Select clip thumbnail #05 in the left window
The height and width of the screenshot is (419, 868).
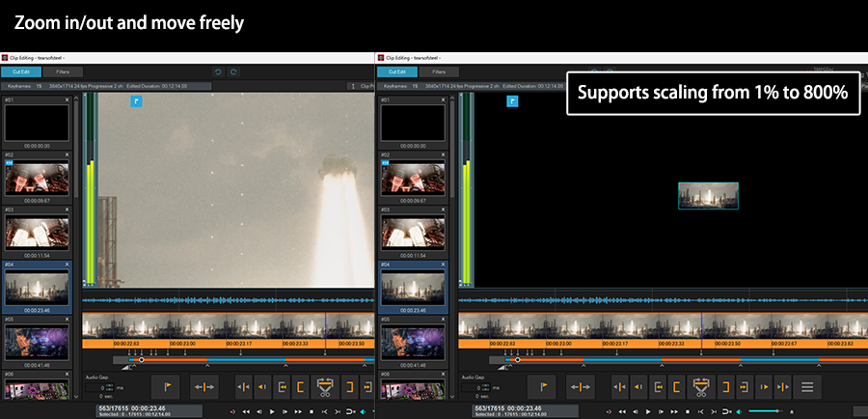pyautogui.click(x=37, y=343)
